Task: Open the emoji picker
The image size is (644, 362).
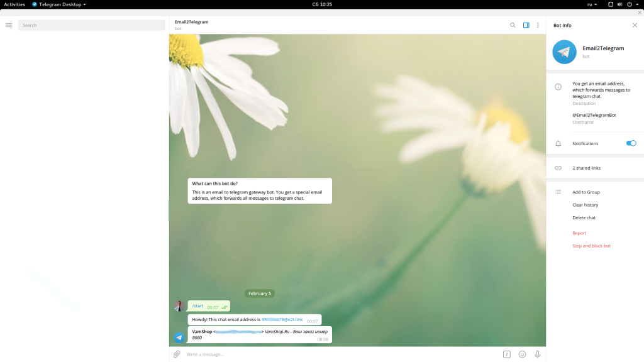Action: 522,354
